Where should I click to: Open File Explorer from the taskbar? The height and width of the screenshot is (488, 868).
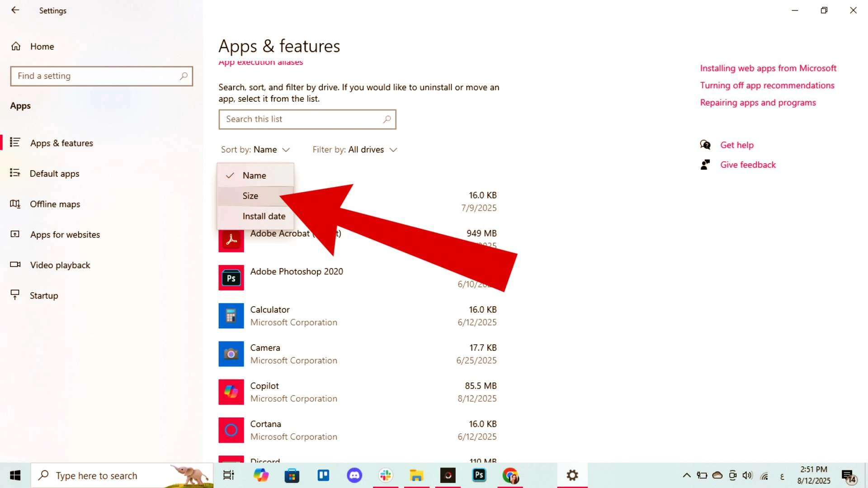[416, 475]
